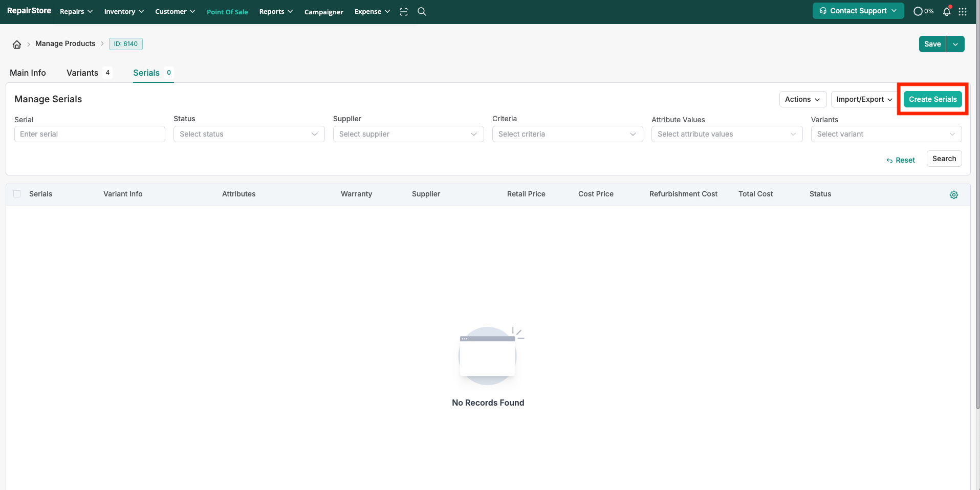Toggle the select-all serials checkbox
Screen dimensions: 980x490
(17, 194)
